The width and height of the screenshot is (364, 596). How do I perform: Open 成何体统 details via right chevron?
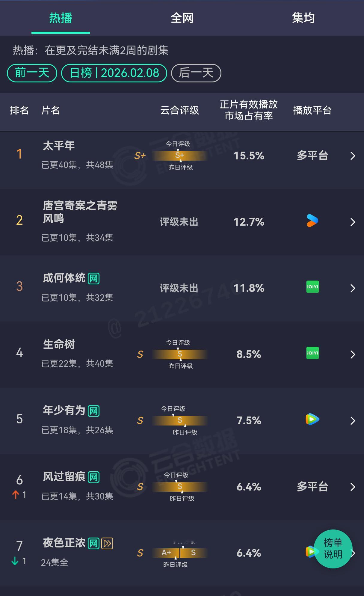click(x=352, y=288)
